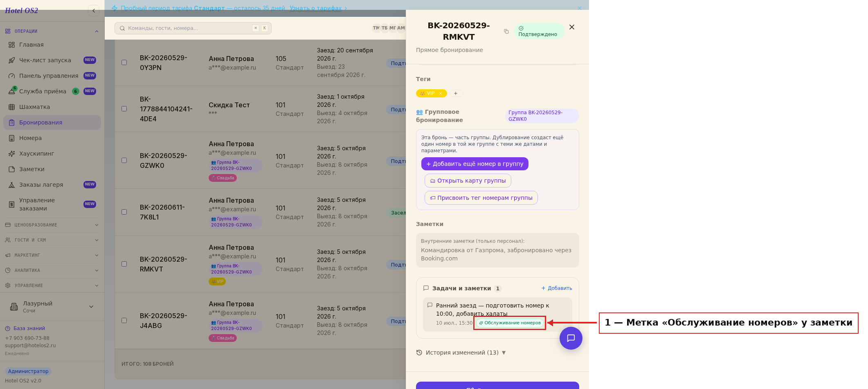Expand the Ценообразование sidebar group
The width and height of the screenshot is (868, 389).
click(52, 225)
